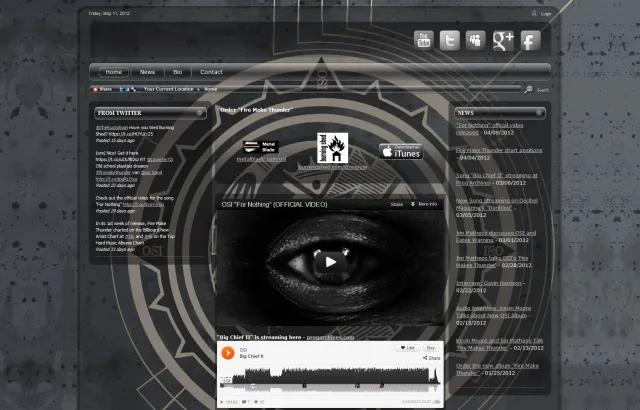Click the Share button in breadcrumb bar
The width and height of the screenshot is (640, 410).
102,89
